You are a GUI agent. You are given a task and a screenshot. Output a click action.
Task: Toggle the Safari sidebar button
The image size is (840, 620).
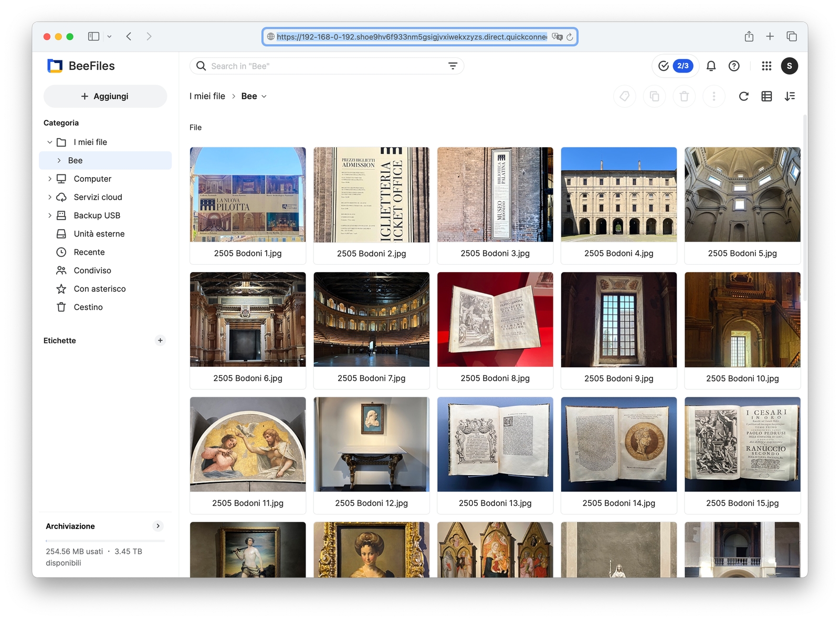pos(94,36)
